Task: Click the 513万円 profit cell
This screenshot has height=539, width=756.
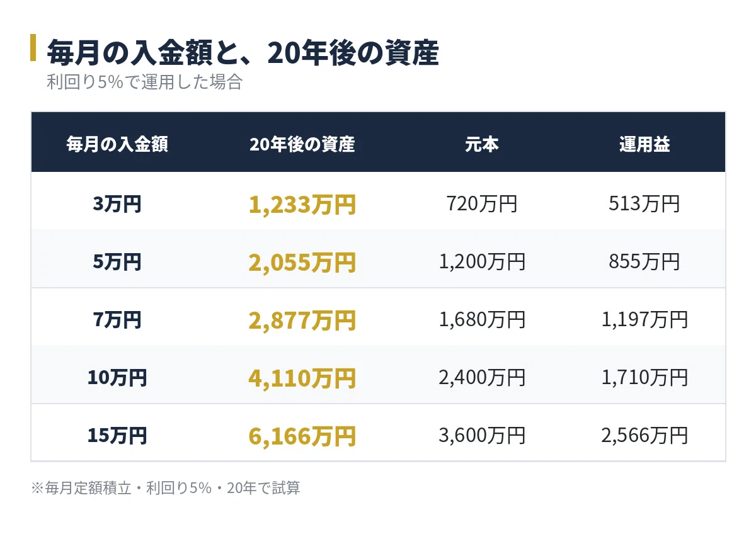Action: [644, 204]
